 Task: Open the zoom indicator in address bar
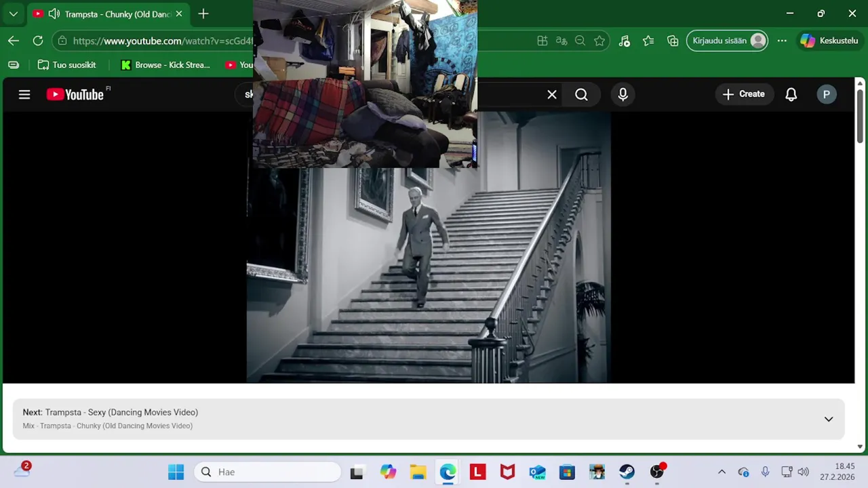580,41
